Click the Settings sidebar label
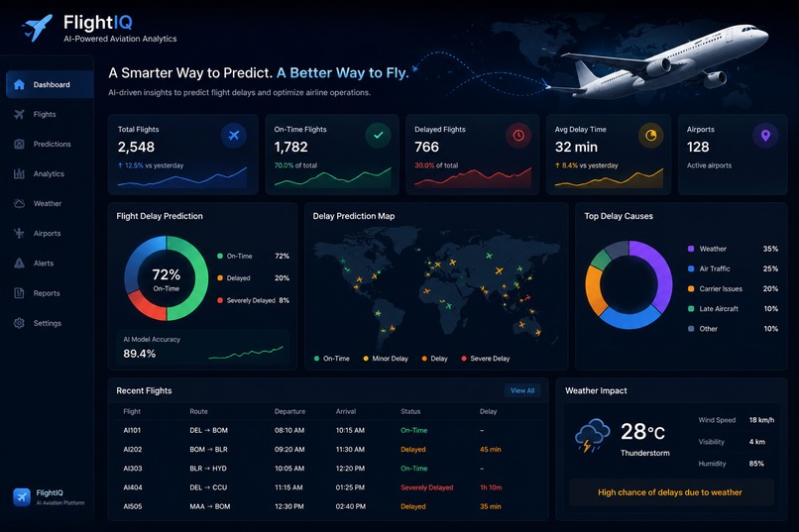 tap(48, 323)
